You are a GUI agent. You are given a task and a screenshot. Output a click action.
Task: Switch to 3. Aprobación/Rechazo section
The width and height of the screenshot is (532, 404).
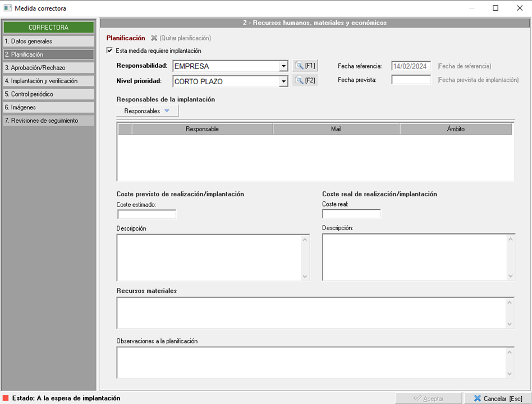tap(48, 68)
